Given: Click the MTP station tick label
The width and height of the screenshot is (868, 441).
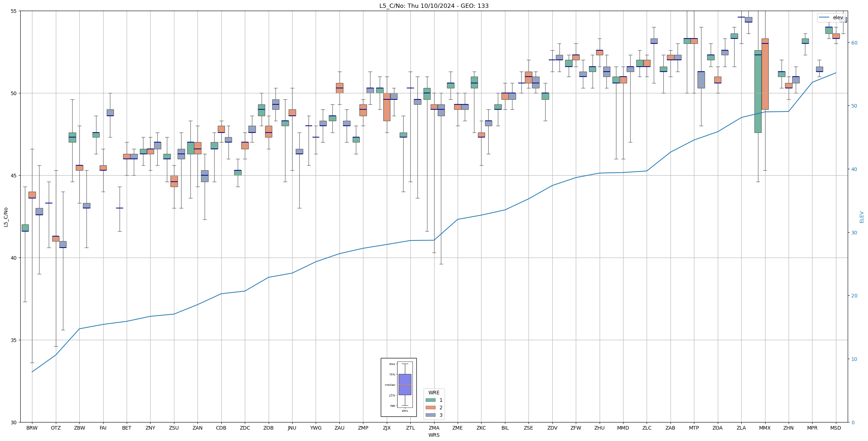Looking at the screenshot, I should pos(694,428).
